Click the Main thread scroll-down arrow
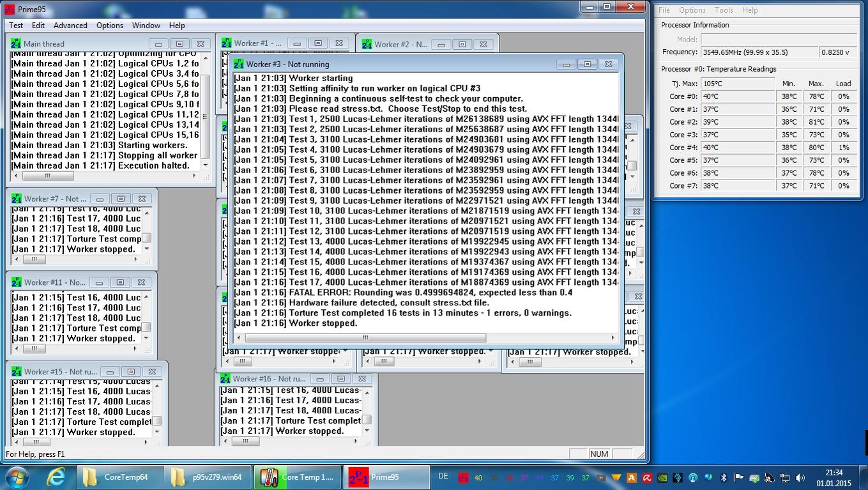Screen dimensions: 868x490 pyautogui.click(x=206, y=165)
